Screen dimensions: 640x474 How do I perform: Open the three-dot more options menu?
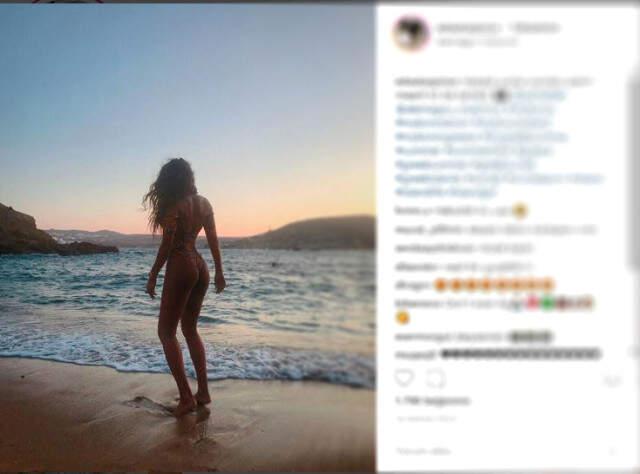[612, 451]
